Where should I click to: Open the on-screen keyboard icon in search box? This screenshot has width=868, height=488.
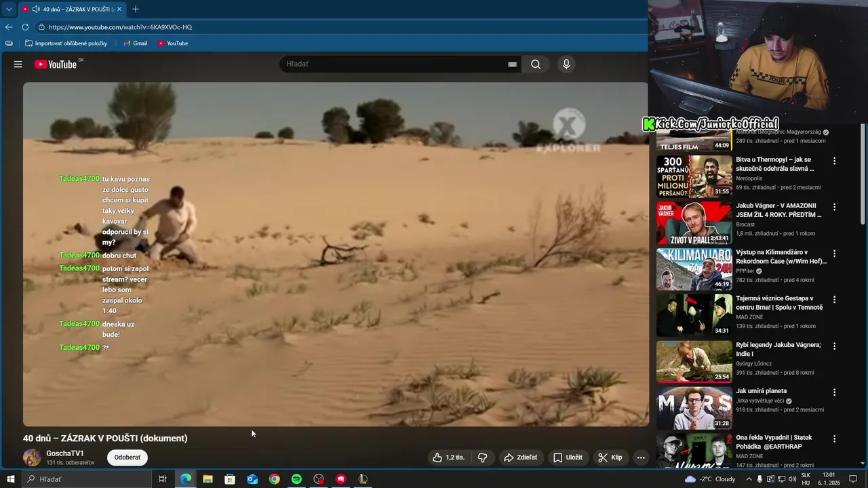512,64
